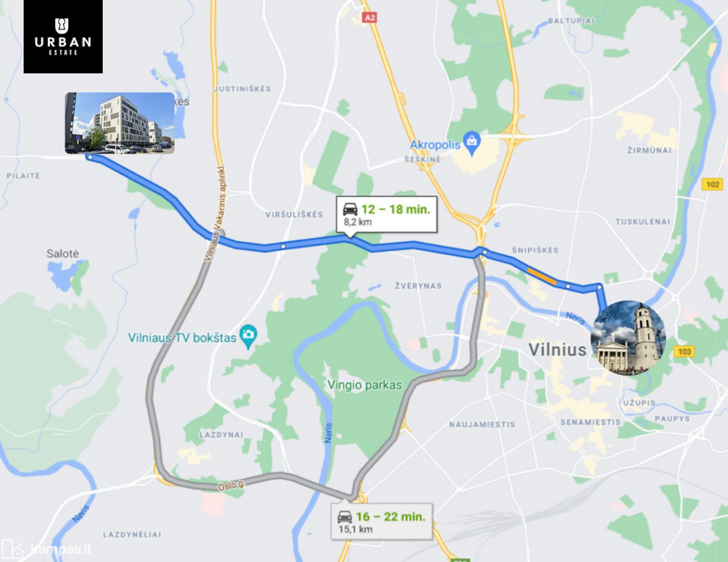The image size is (728, 562).
Task: Select the 16 – 22 min. alternate route
Action: tap(382, 521)
